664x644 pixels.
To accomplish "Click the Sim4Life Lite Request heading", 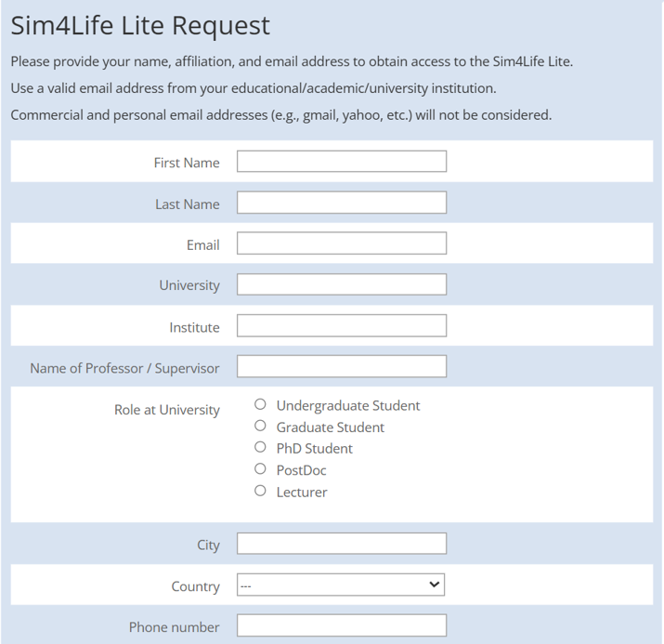I will pyautogui.click(x=140, y=26).
